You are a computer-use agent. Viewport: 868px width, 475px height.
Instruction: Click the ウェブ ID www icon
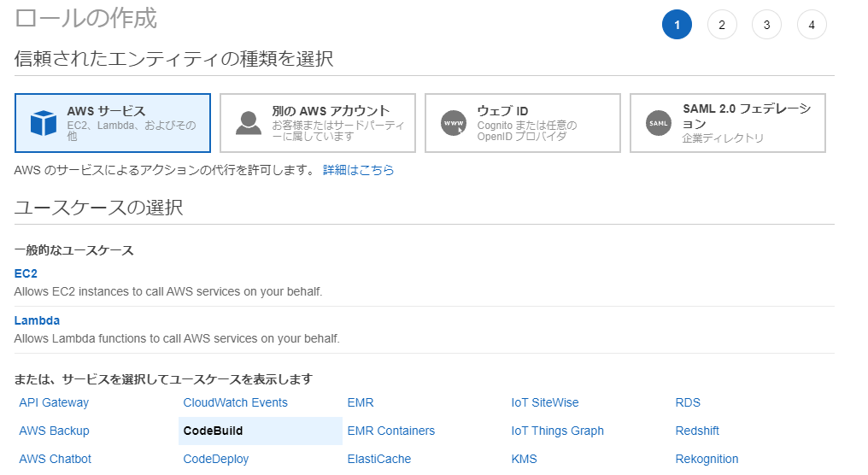pos(454,123)
